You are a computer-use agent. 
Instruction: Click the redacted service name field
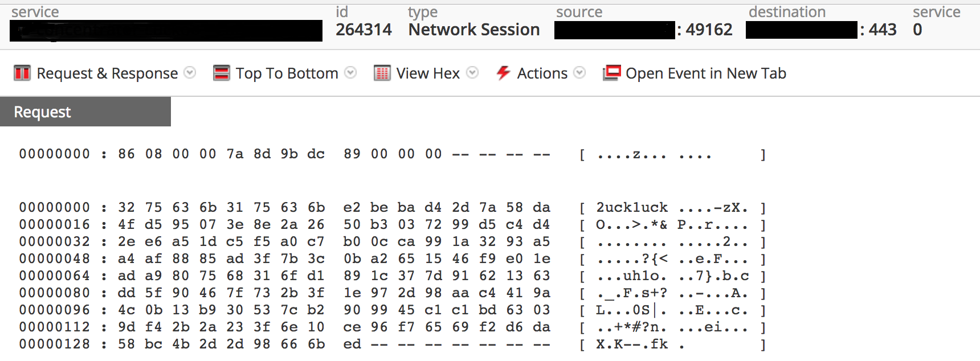coord(165,29)
